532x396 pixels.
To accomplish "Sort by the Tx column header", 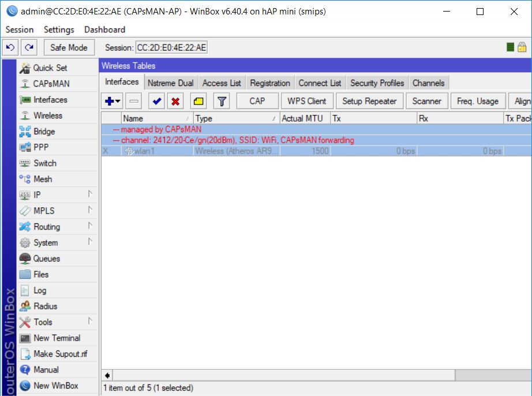I will [374, 118].
